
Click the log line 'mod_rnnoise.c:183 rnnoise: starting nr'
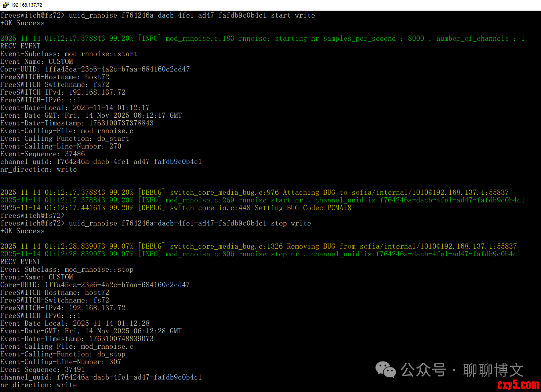[262, 39]
